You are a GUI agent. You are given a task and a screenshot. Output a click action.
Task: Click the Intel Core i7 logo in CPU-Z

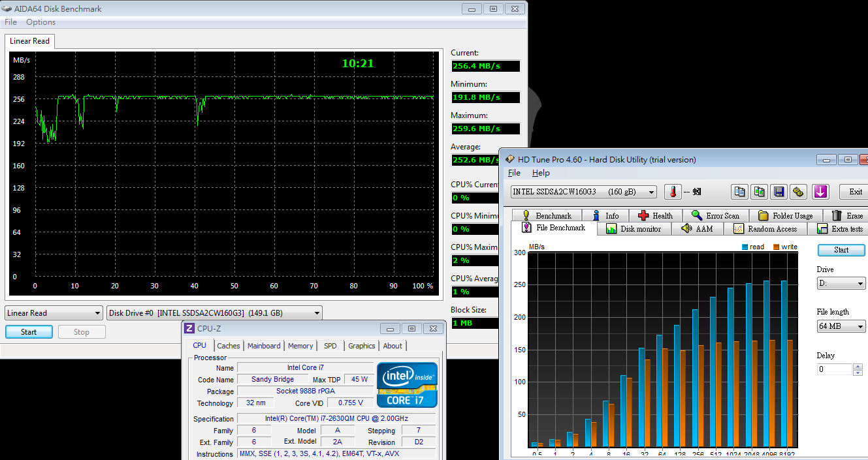tap(407, 385)
